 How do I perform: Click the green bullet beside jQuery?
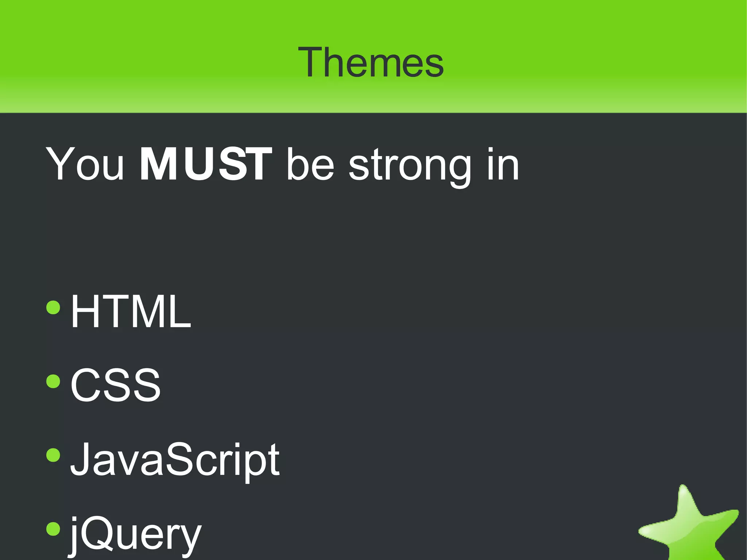pos(53,529)
